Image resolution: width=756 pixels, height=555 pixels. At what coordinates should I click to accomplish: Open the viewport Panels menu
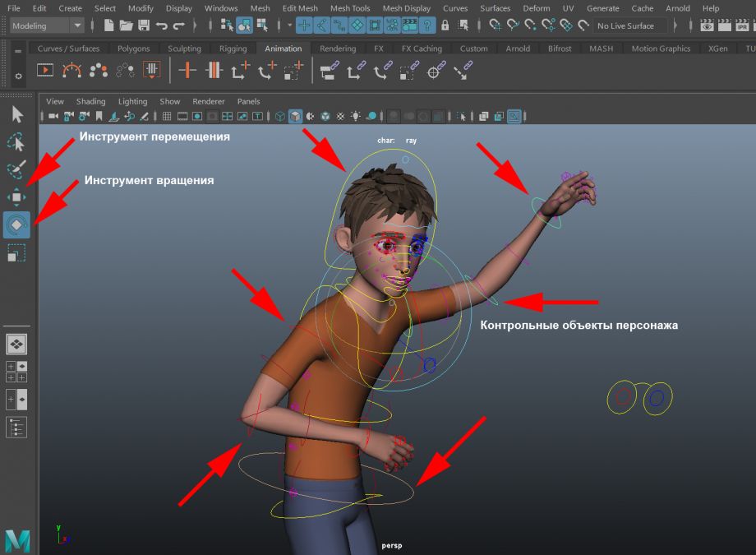(248, 101)
